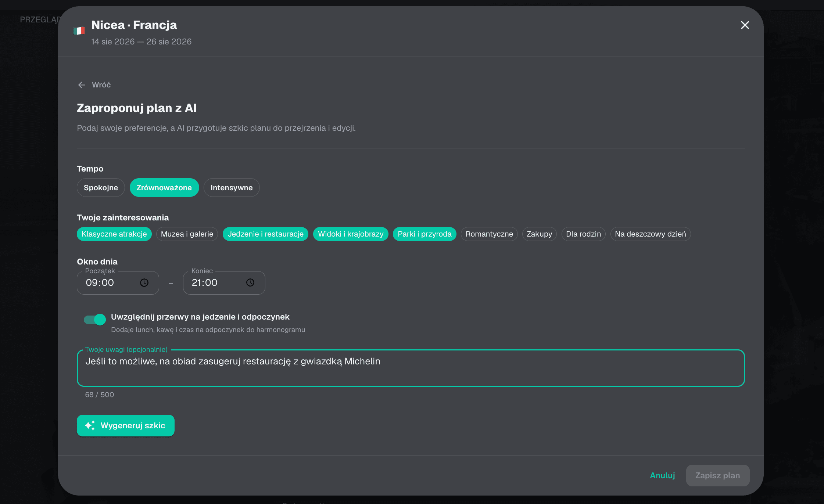Viewport: 824px width, 504px height.
Task: Click the 68 / 500 character counter
Action: click(x=100, y=395)
